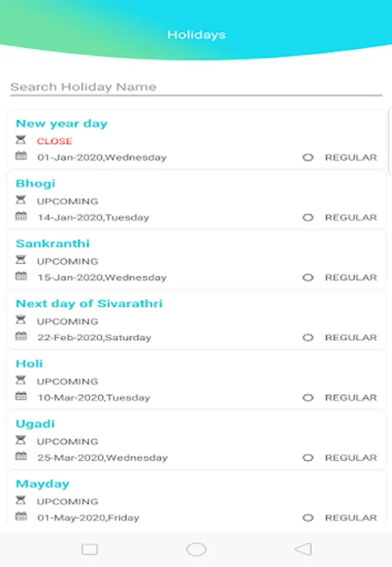This screenshot has height=567, width=392.
Task: Click the hourglass icon under Bhogi
Action: click(21, 200)
